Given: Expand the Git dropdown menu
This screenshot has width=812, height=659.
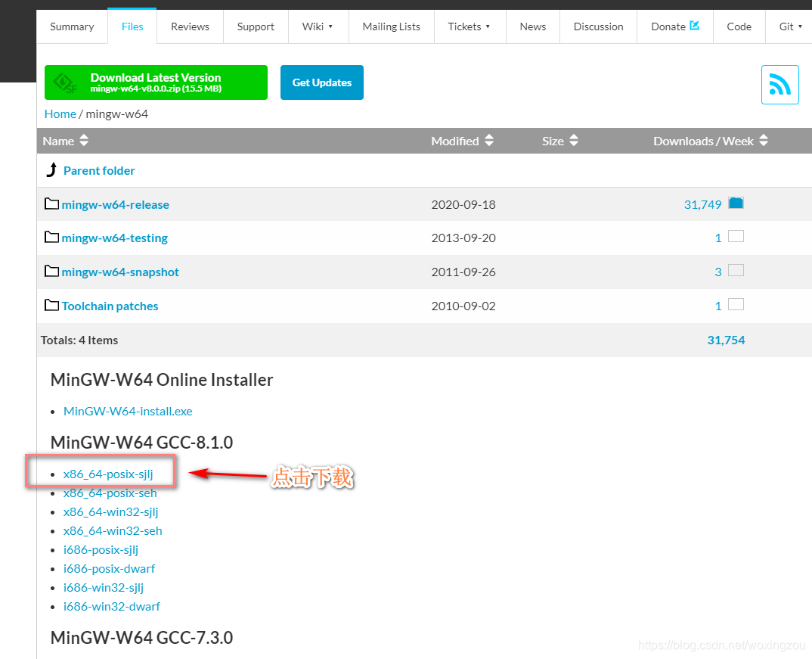Looking at the screenshot, I should click(x=790, y=26).
